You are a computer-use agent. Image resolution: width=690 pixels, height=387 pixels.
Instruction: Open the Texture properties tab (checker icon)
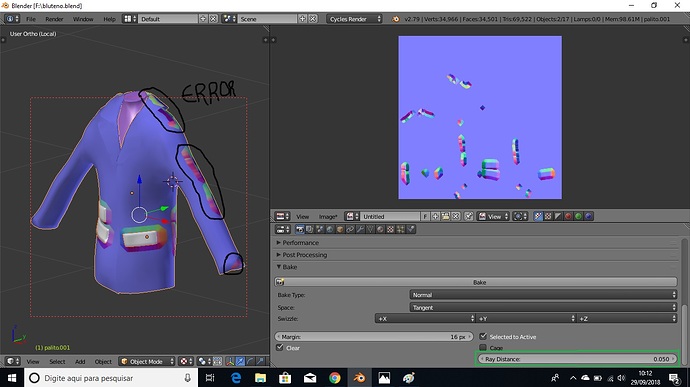[390, 229]
